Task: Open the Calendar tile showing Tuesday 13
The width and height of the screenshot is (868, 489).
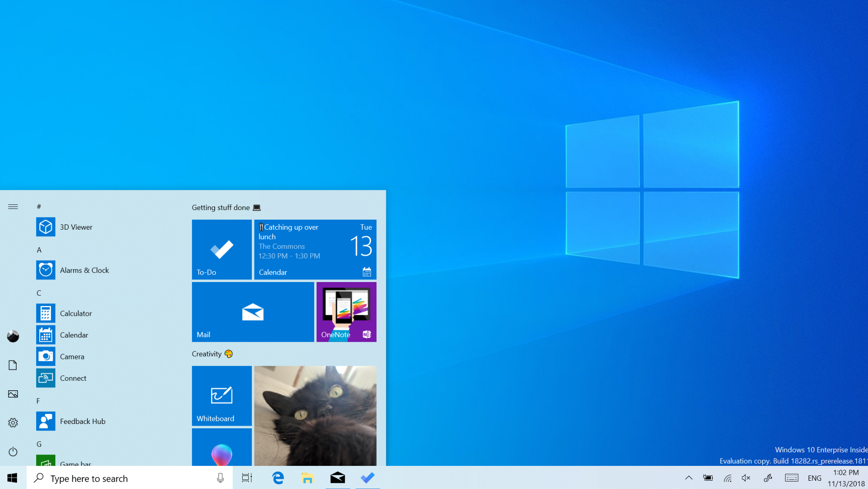Action: (315, 249)
